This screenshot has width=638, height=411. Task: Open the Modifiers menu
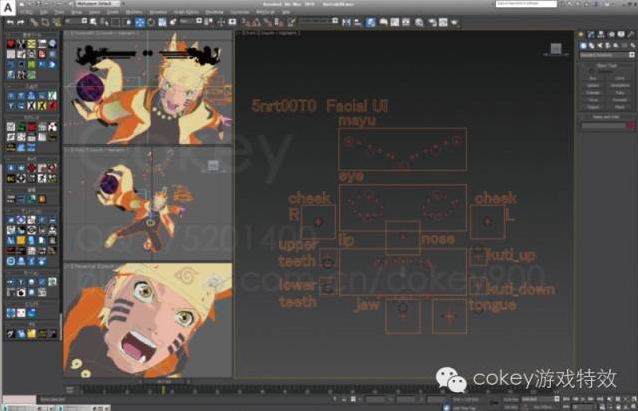click(134, 12)
